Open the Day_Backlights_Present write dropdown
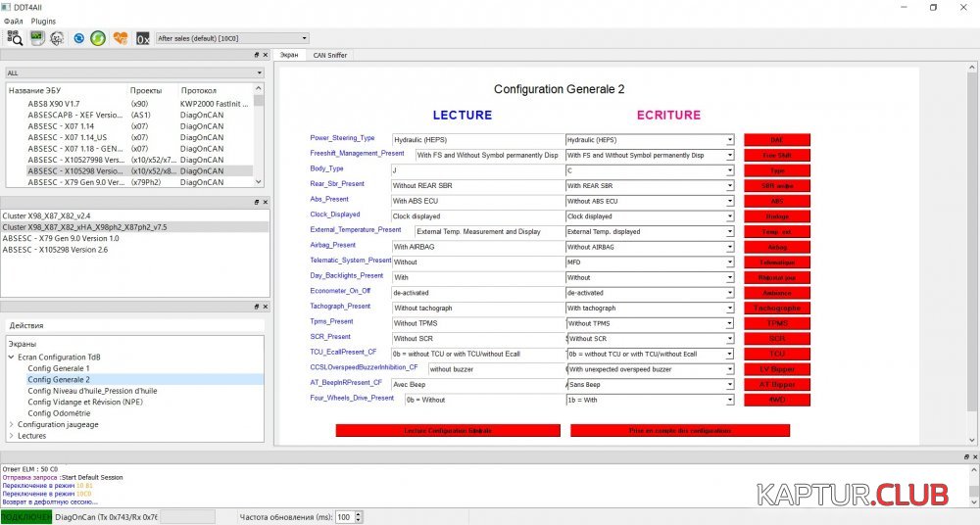This screenshot has width=980, height=525. pyautogui.click(x=729, y=277)
